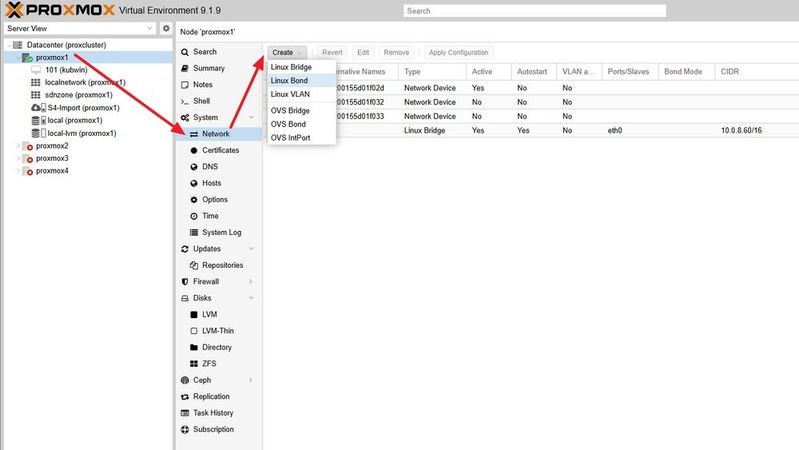Expand the Firewall submenu arrow
This screenshot has height=450, width=799.
point(251,281)
